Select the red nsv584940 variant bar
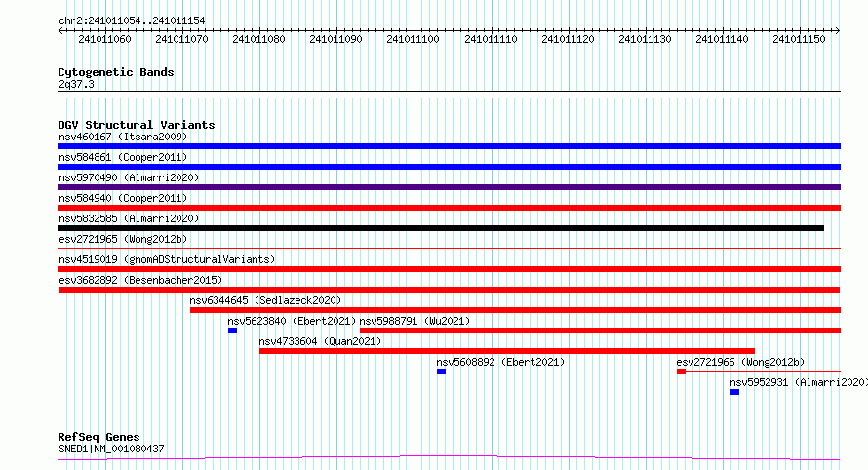868x470 pixels. coord(449,208)
